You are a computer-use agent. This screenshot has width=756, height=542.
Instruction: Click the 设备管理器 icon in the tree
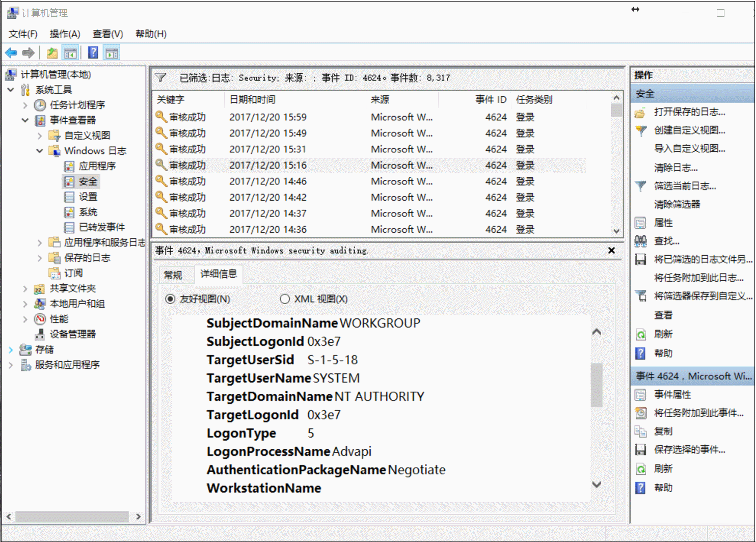pos(40,334)
